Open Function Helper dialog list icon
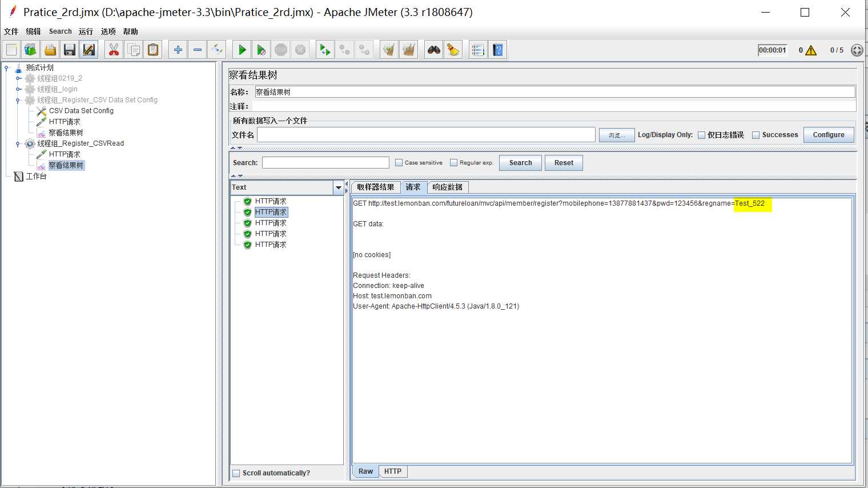Screen dimensions: 868x488 [x=478, y=50]
